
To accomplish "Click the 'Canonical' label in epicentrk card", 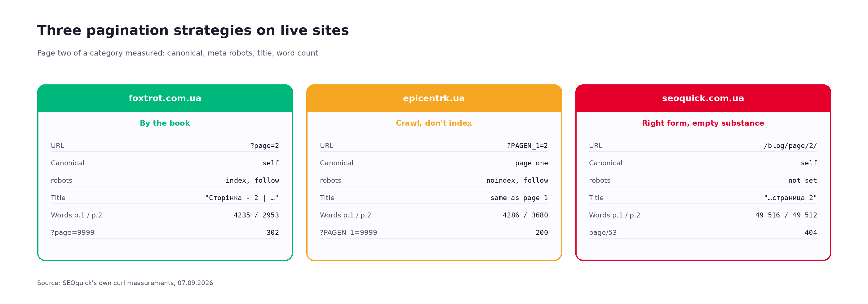I will click(x=336, y=163).
